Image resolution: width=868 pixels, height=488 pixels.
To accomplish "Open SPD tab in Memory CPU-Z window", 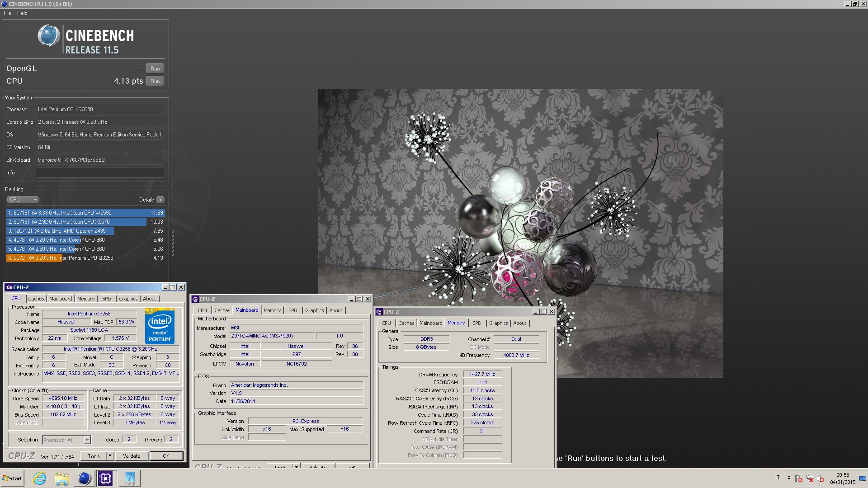I will pyautogui.click(x=477, y=323).
